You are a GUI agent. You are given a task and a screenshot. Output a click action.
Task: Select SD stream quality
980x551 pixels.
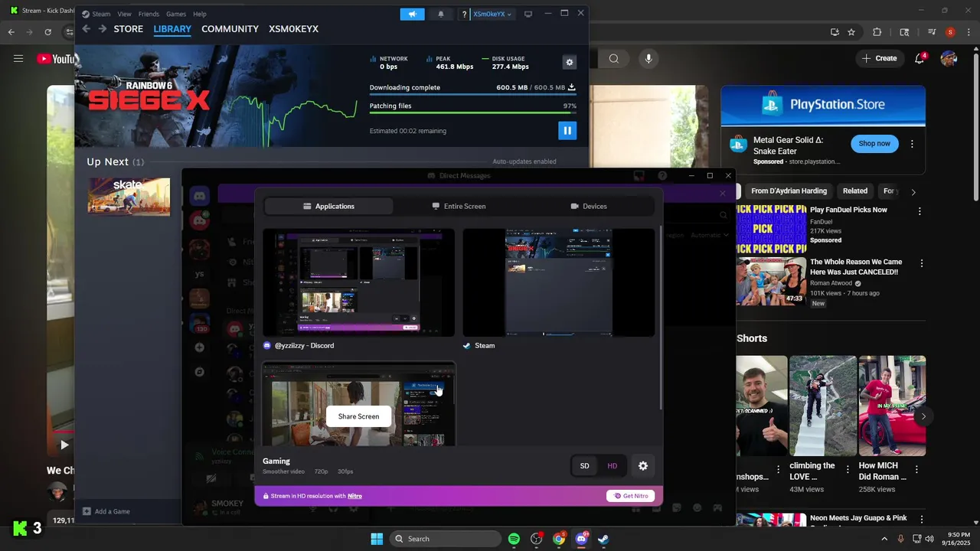[x=585, y=466]
